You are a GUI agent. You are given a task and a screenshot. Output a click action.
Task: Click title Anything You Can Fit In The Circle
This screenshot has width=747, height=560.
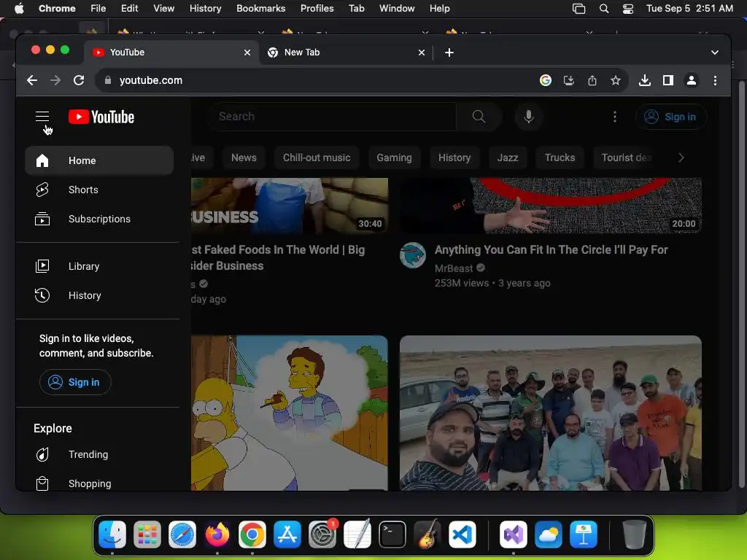point(551,249)
